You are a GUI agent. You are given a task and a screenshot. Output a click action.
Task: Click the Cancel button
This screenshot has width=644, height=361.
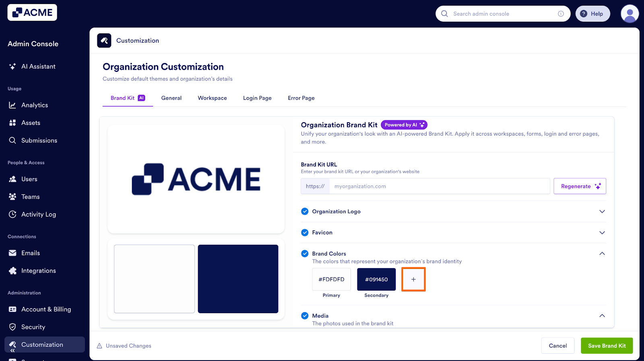click(557, 346)
